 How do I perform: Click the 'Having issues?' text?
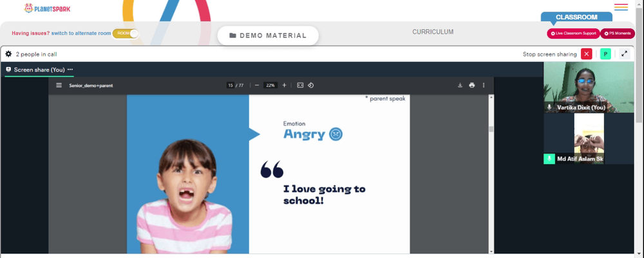(31, 34)
